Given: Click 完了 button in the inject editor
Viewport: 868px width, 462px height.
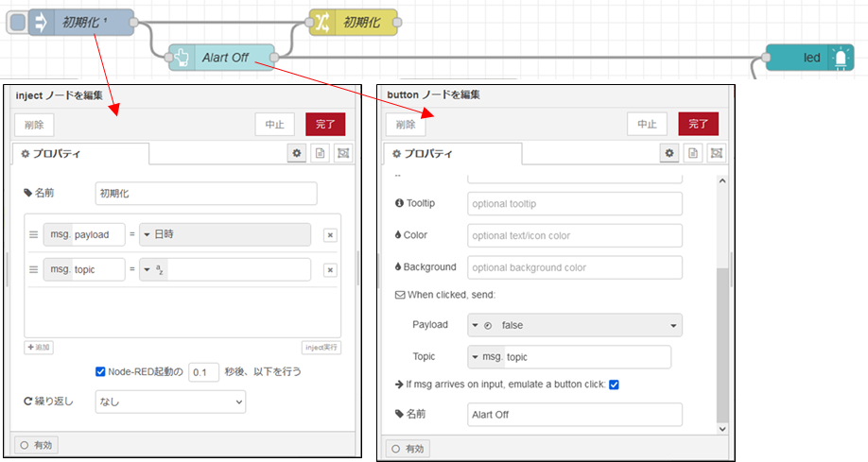Looking at the screenshot, I should point(325,124).
